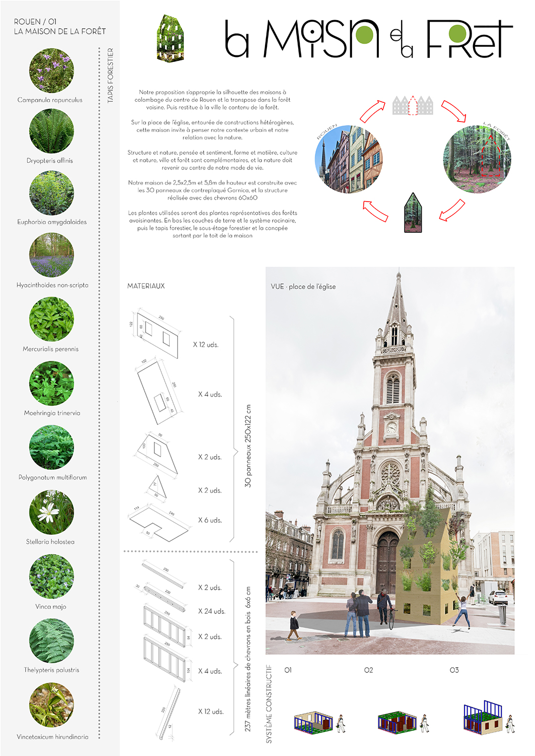The width and height of the screenshot is (535, 756).
Task: Click the "02" construction step label
Action: [369, 670]
